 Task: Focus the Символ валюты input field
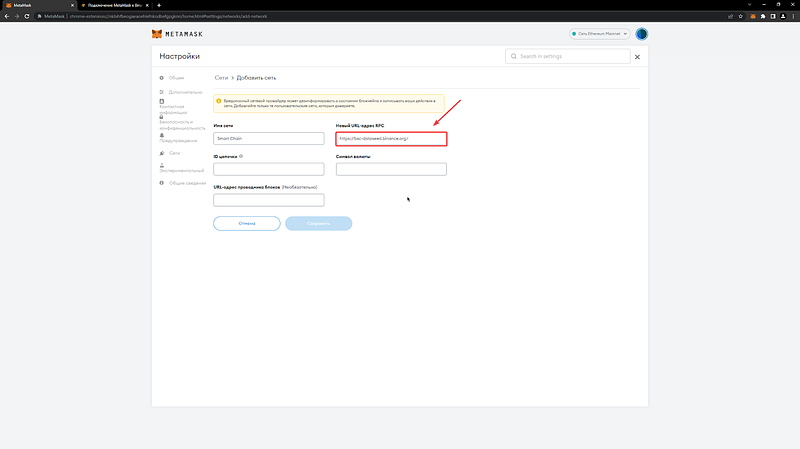tap(391, 169)
